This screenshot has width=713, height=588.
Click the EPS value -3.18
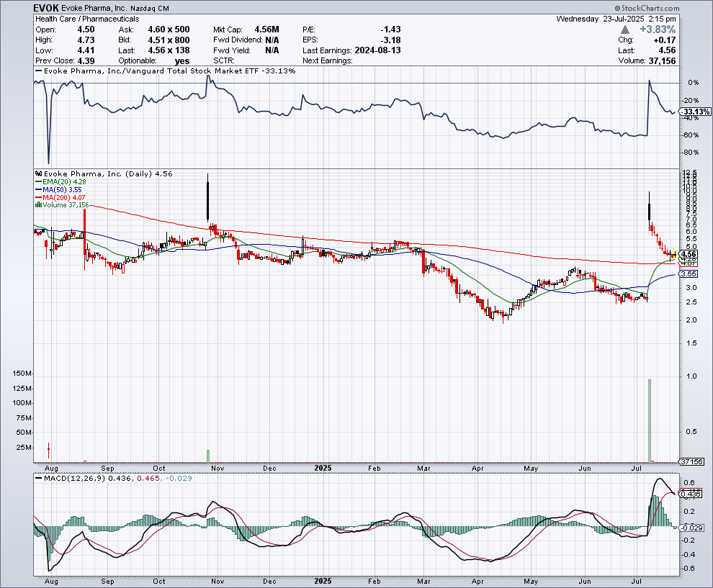[x=390, y=40]
